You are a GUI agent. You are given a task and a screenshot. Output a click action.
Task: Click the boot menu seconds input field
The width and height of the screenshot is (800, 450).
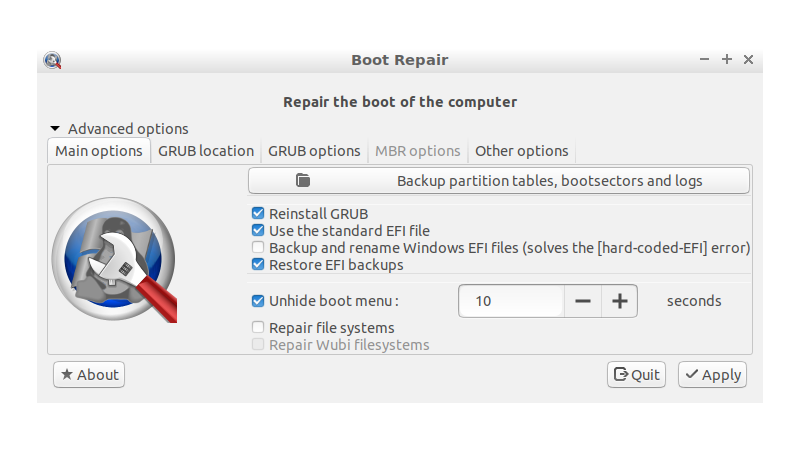[x=511, y=301]
